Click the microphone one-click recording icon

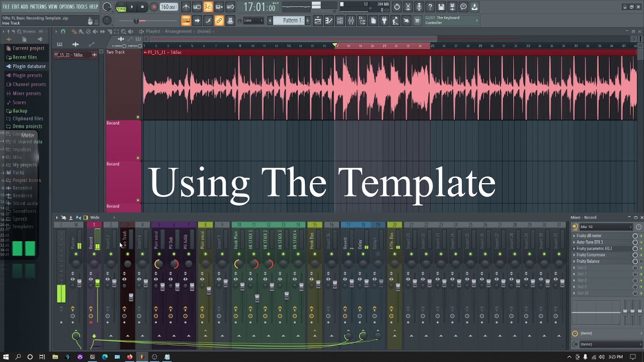pos(419,7)
